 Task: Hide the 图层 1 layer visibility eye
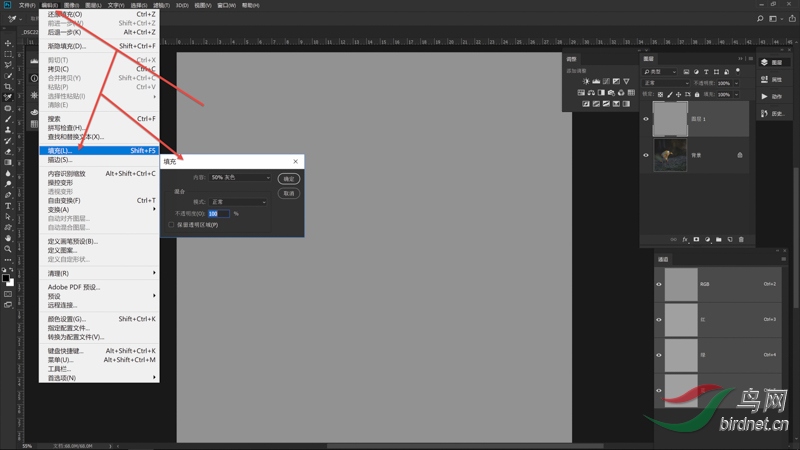(x=646, y=119)
